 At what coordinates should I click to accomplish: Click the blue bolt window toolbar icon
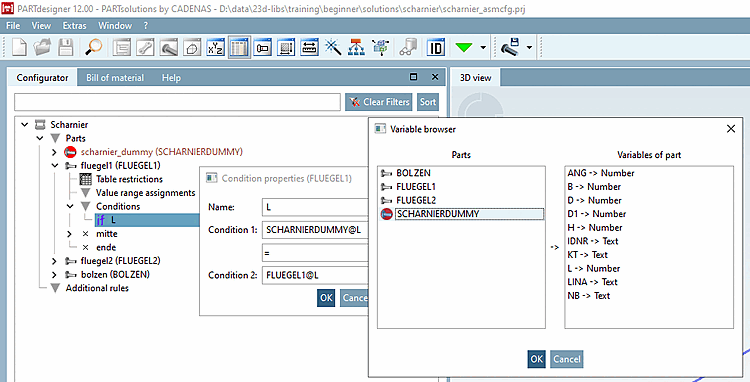[263, 47]
